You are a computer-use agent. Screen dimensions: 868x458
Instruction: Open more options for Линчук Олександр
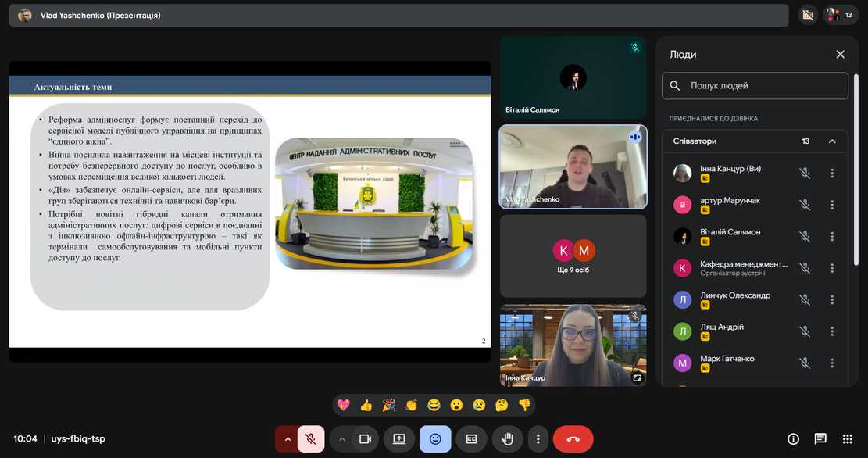[832, 299]
